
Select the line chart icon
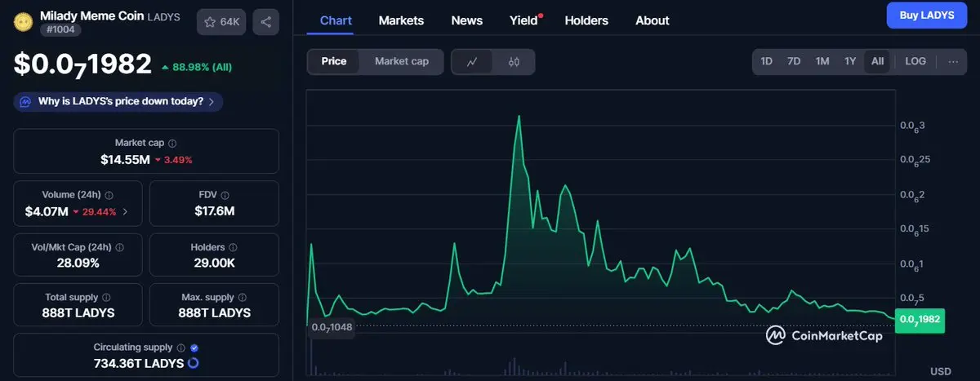coord(473,62)
